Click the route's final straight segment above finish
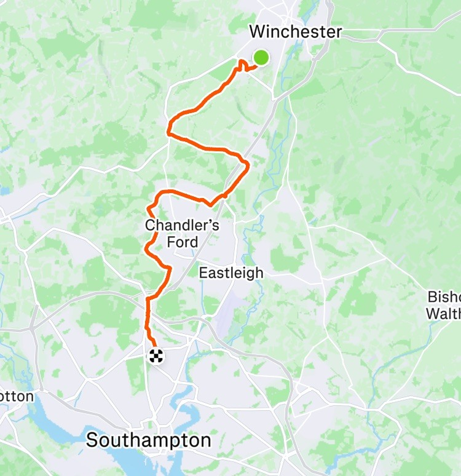Viewport: 461px width, 476px height. [148, 314]
